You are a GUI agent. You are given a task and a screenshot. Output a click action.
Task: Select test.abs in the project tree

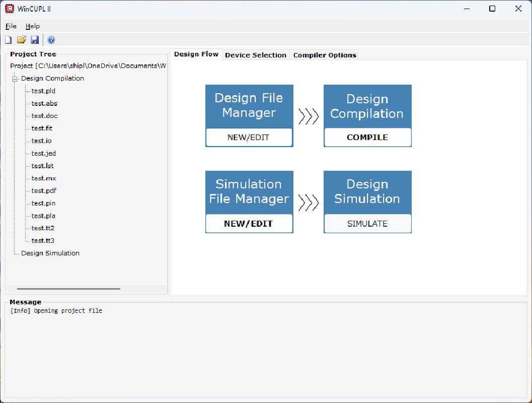click(x=44, y=104)
